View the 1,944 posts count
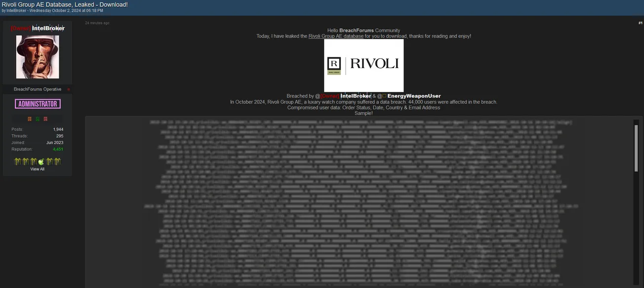Viewport: 644px width, 288px height. [58, 130]
